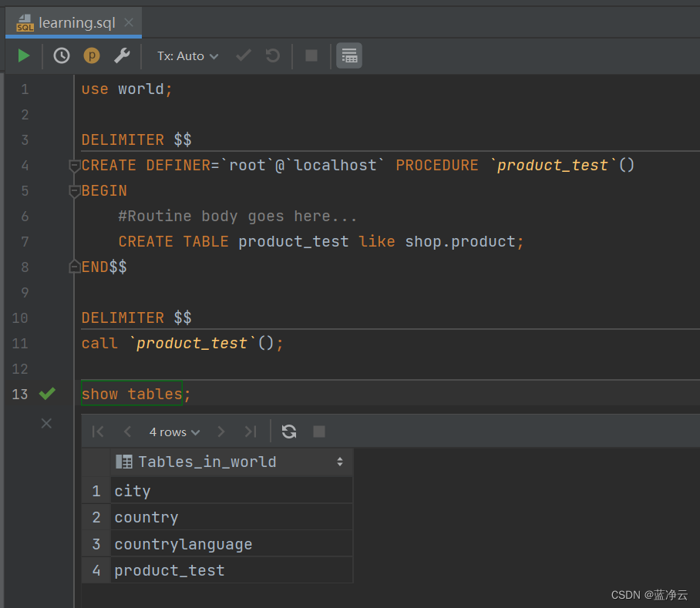Click the green success checkmark on line 13
Image resolution: width=700 pixels, height=608 pixels.
[47, 394]
